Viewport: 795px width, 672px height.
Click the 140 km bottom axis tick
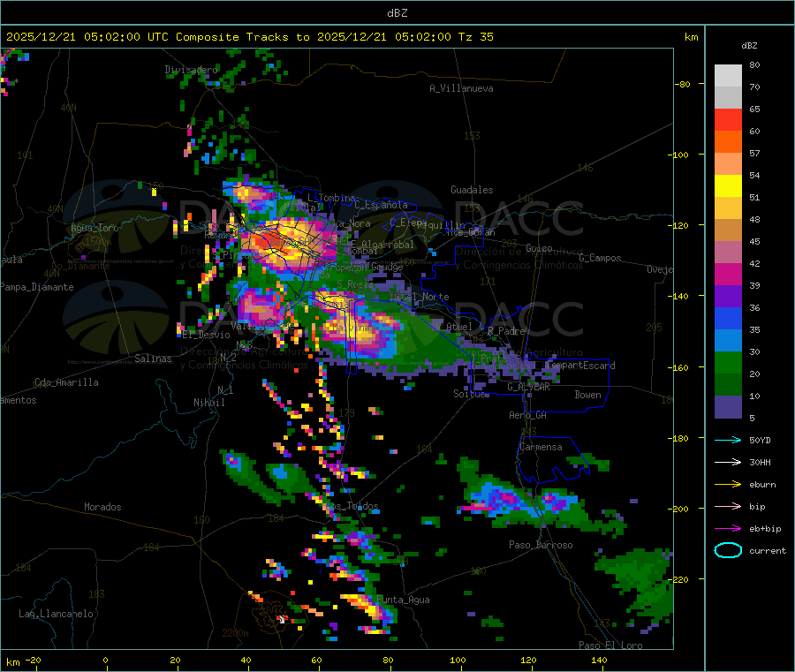pyautogui.click(x=599, y=660)
